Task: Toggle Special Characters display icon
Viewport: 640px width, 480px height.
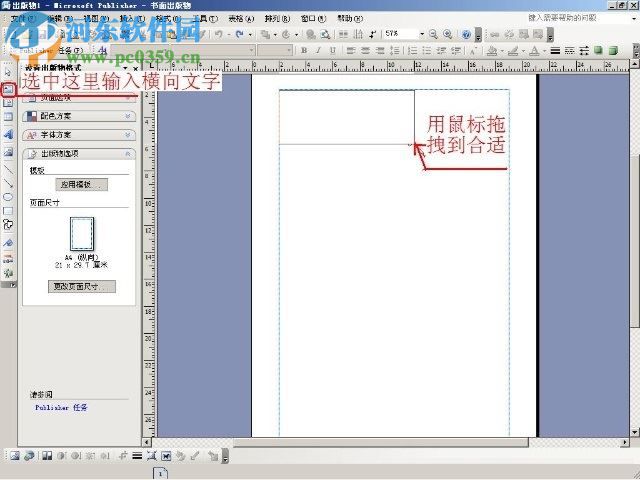Action: pos(373,34)
